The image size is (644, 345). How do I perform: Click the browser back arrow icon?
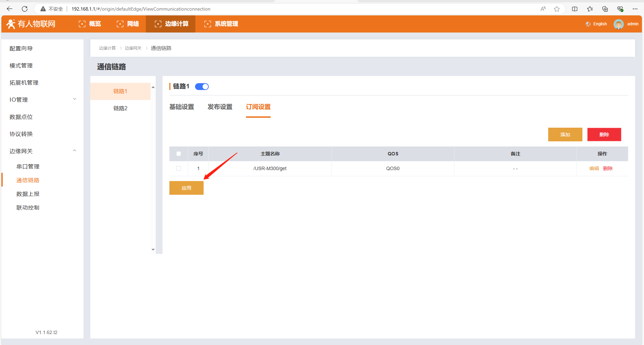(x=10, y=9)
